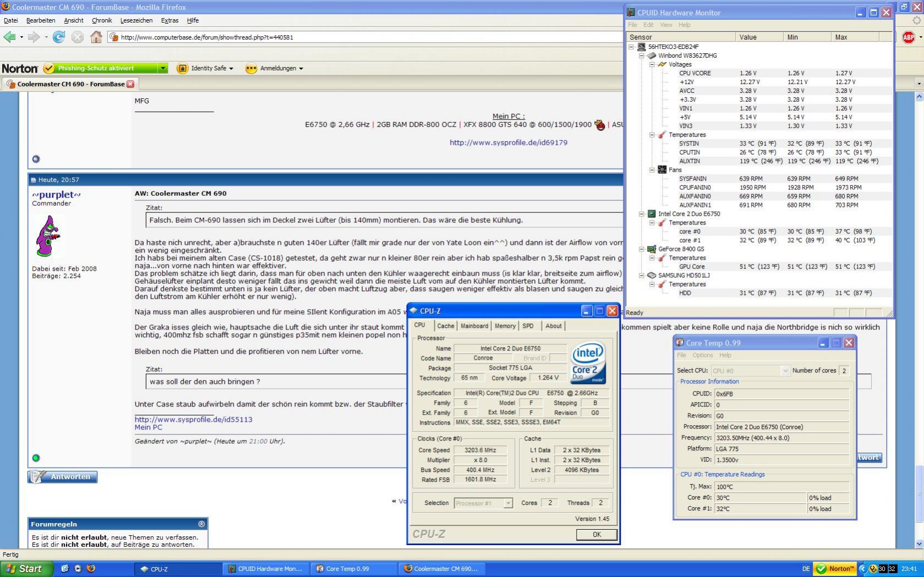Collapse the Forumregeln box icon
This screenshot has height=577, width=924.
point(201,524)
